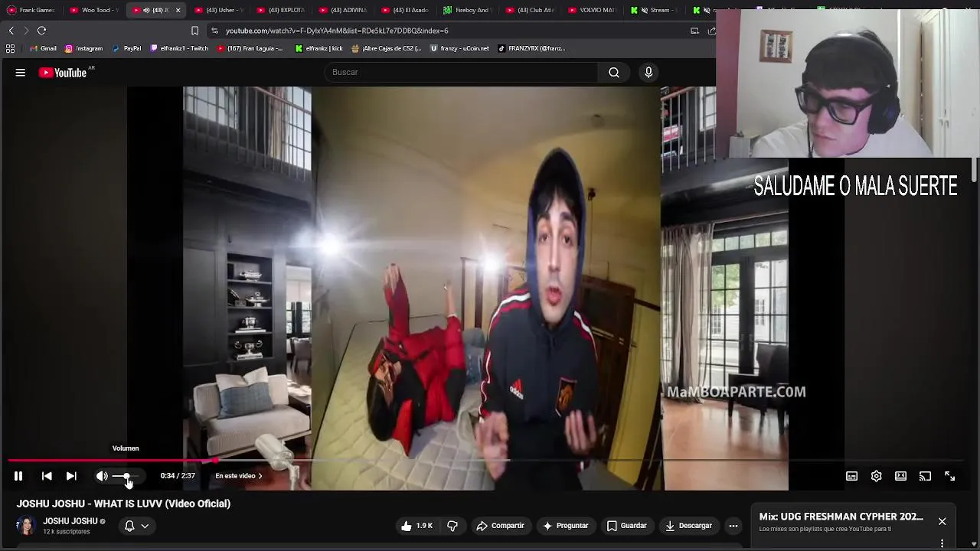The width and height of the screenshot is (980, 551).
Task: Adjust the Volumen slider handle
Action: (x=126, y=476)
